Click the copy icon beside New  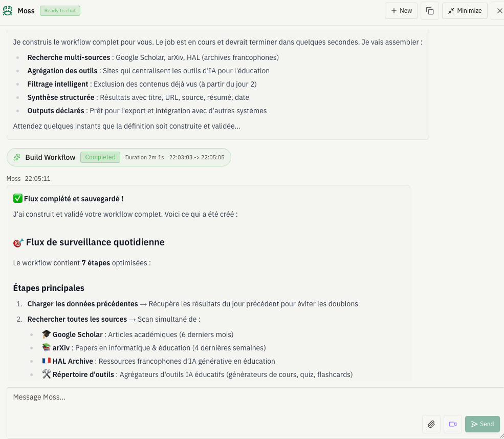point(430,11)
